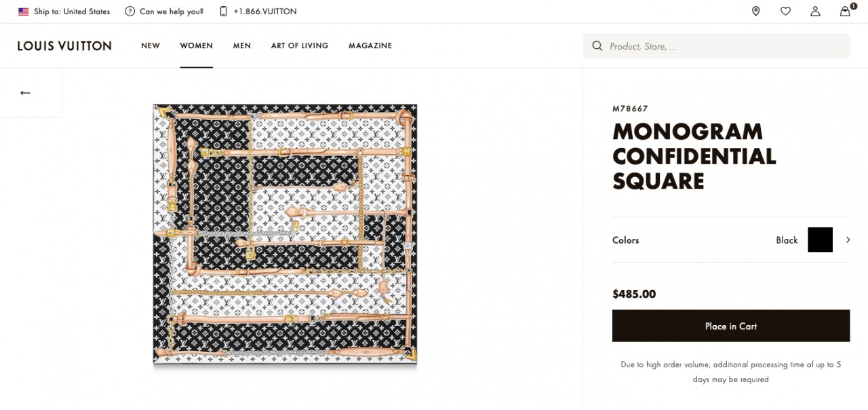This screenshot has width=868, height=410.
Task: Click the search magnifier icon
Action: [597, 46]
